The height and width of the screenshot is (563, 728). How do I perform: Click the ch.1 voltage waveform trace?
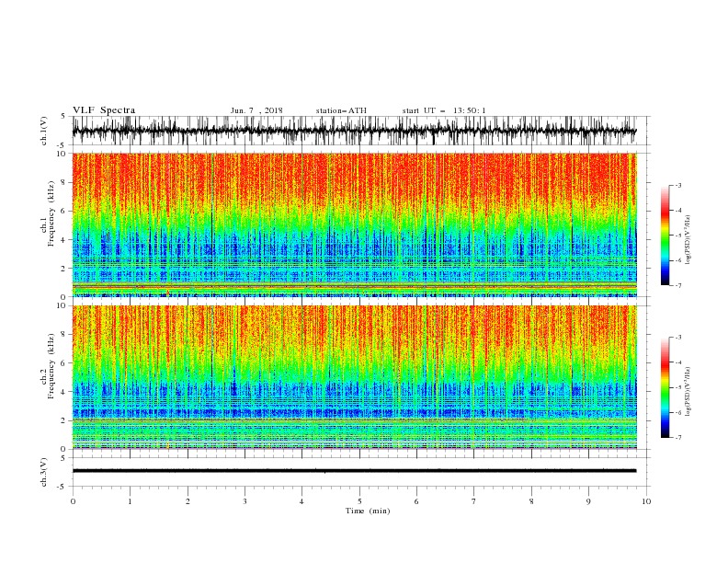(354, 131)
